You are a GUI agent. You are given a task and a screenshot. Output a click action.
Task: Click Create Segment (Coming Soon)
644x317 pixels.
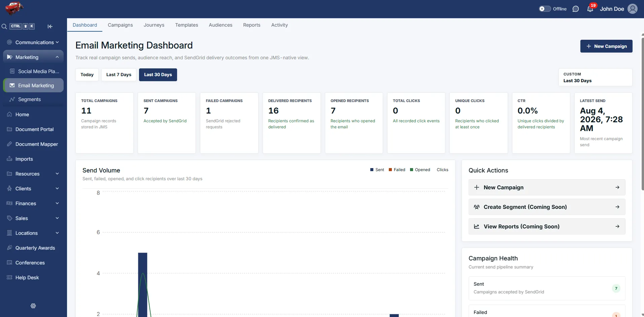point(547,207)
